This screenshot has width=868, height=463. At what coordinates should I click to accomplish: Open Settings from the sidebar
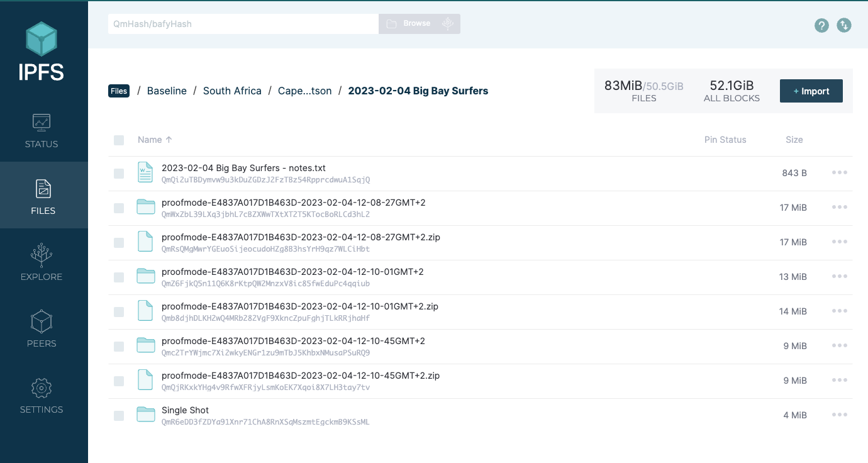tap(42, 396)
